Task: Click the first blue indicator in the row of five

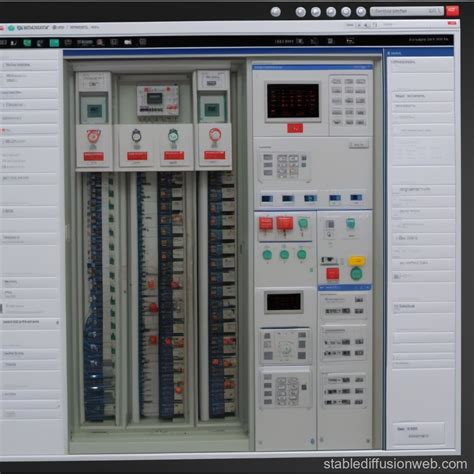Action: pyautogui.click(x=267, y=199)
